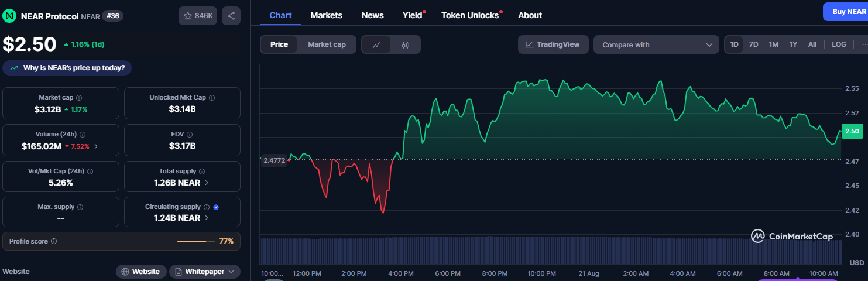Open the TradingView chart button
This screenshot has height=281, width=868.
[x=553, y=44]
